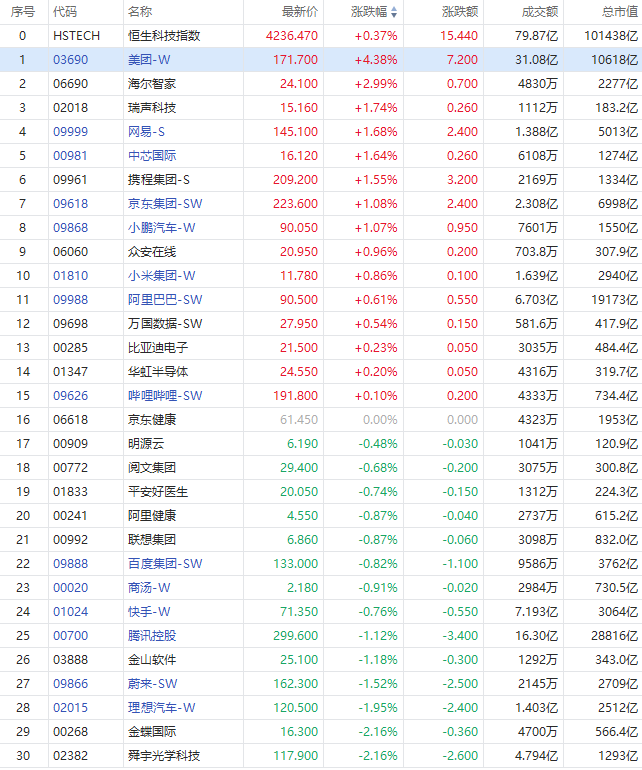Click the 101438亿 total market cap
The width and height of the screenshot is (642, 770).
(x=611, y=36)
